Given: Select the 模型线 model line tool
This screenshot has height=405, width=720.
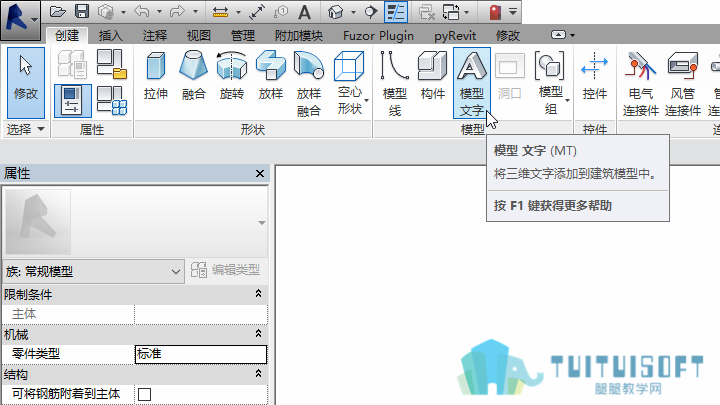Looking at the screenshot, I should pyautogui.click(x=395, y=84).
